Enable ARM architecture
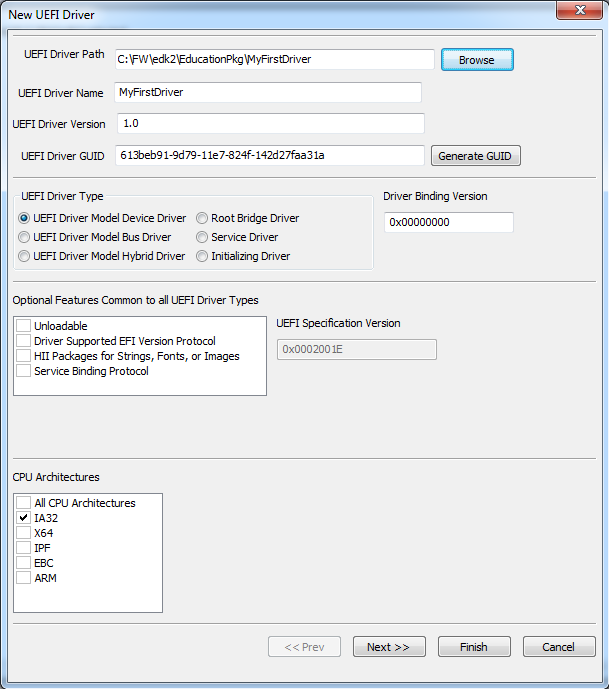 [x=23, y=577]
